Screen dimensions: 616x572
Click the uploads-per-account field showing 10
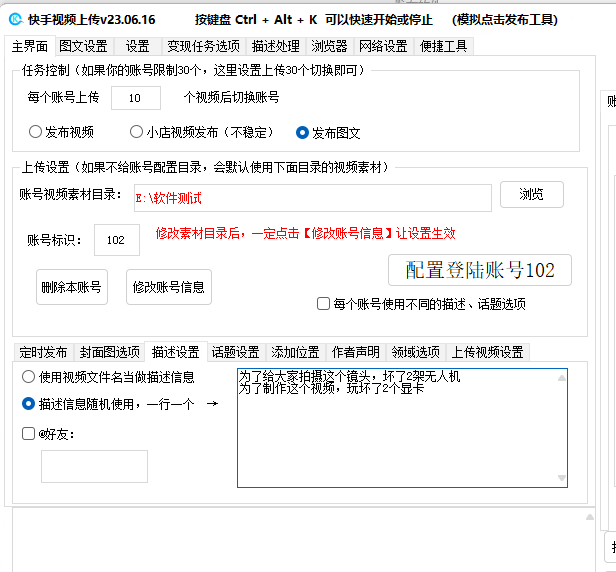point(136,98)
